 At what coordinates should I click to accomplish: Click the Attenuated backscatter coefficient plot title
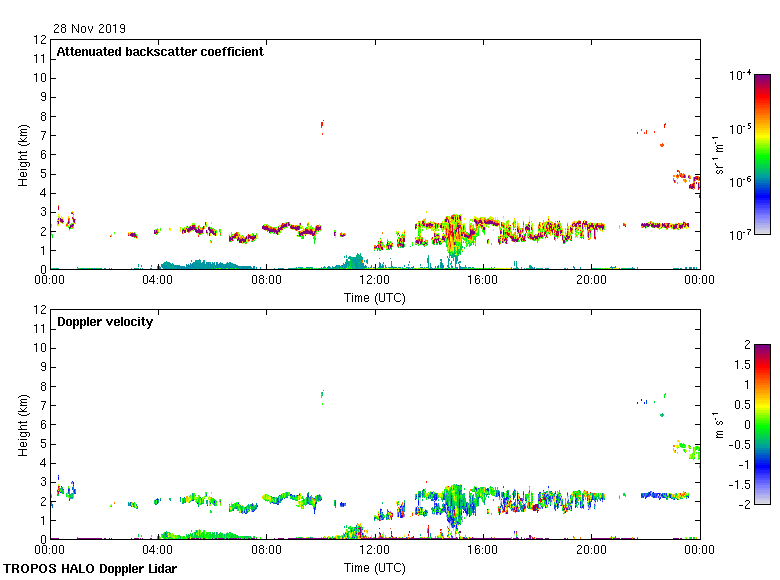tap(160, 52)
